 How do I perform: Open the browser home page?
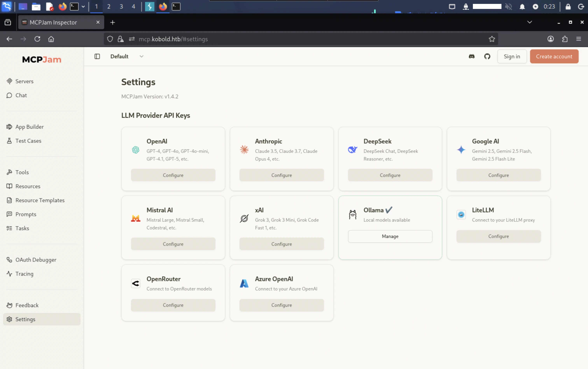pos(51,39)
